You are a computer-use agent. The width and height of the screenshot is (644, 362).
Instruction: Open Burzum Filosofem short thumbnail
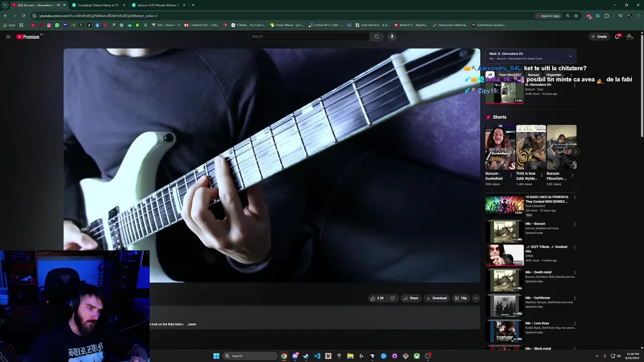coord(561,147)
